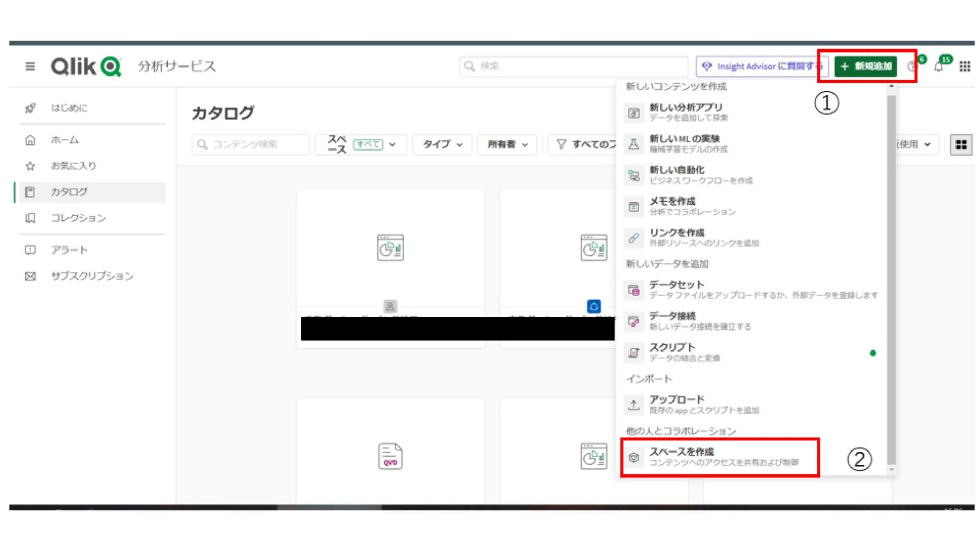Select カタログ in the sidebar
This screenshot has height=551, width=980.
click(68, 192)
